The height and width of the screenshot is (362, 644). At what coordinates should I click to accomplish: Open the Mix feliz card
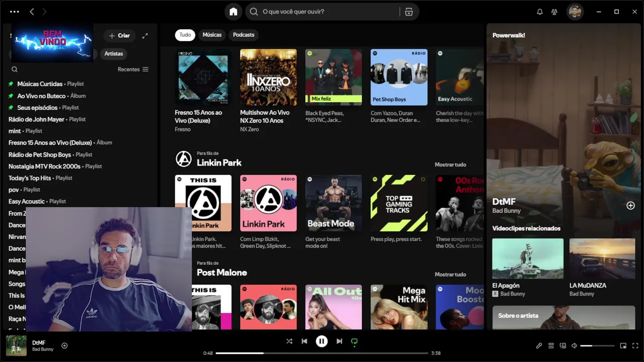pos(334,86)
